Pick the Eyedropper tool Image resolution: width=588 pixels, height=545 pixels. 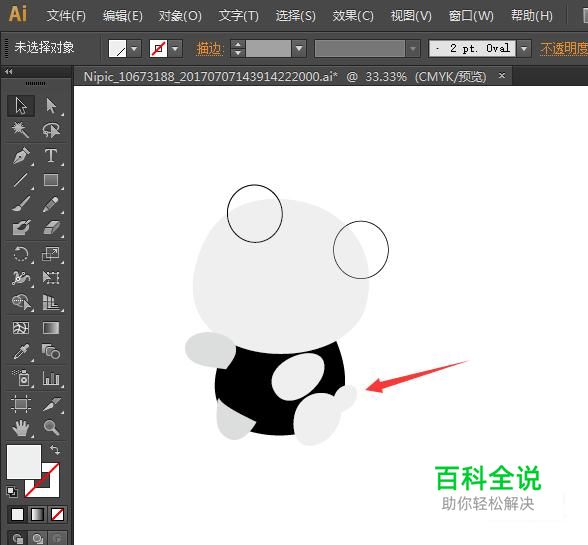pos(21,352)
